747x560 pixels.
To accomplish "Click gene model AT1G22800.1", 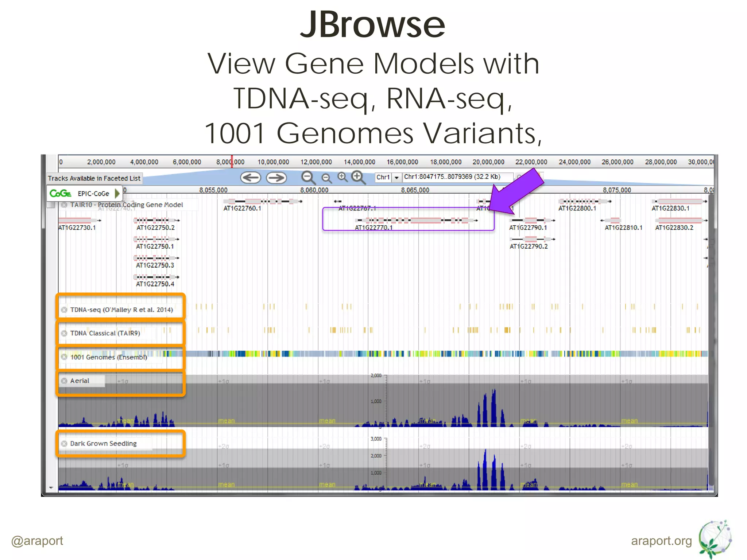I will [585, 201].
